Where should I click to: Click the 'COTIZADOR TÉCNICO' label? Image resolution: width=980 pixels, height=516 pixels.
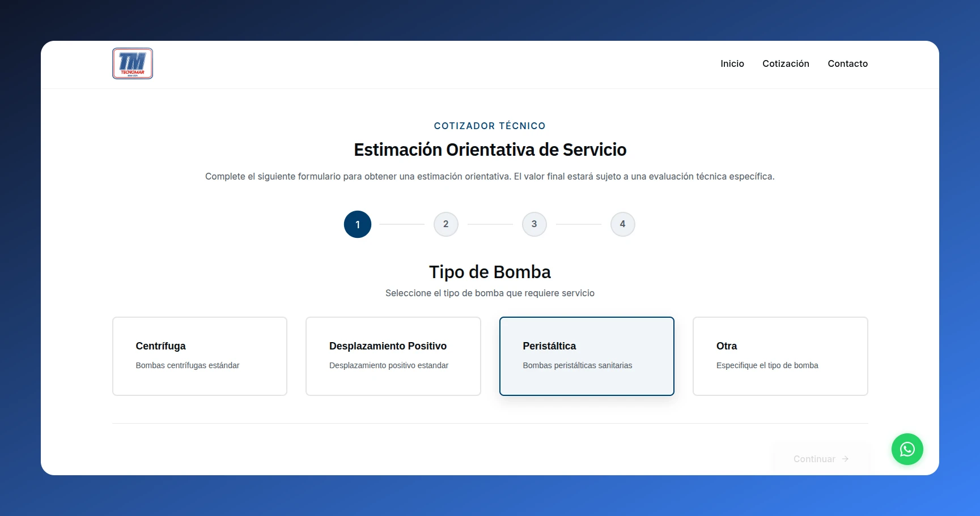[490, 126]
